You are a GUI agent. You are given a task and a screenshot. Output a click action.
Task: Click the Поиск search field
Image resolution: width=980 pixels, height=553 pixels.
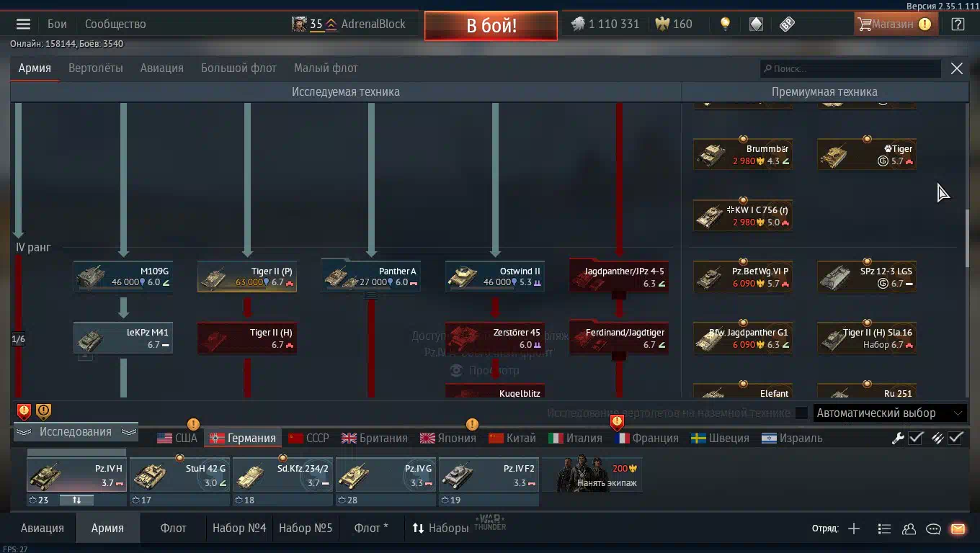coord(850,68)
